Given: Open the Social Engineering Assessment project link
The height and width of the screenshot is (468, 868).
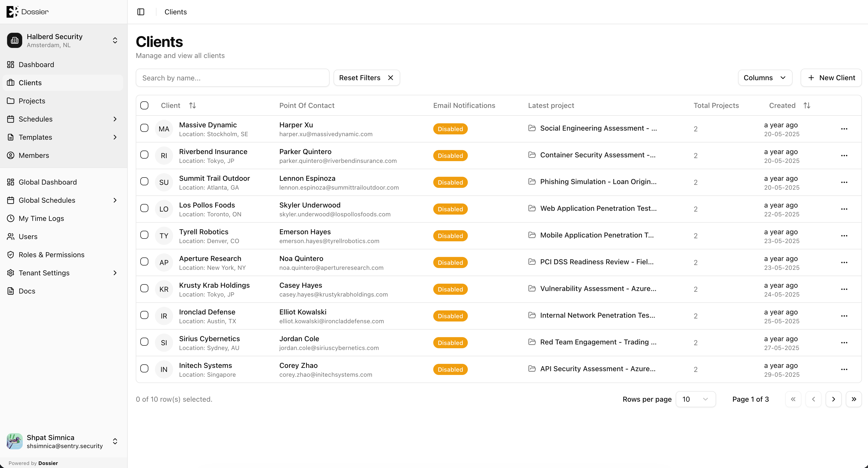Looking at the screenshot, I should (599, 128).
